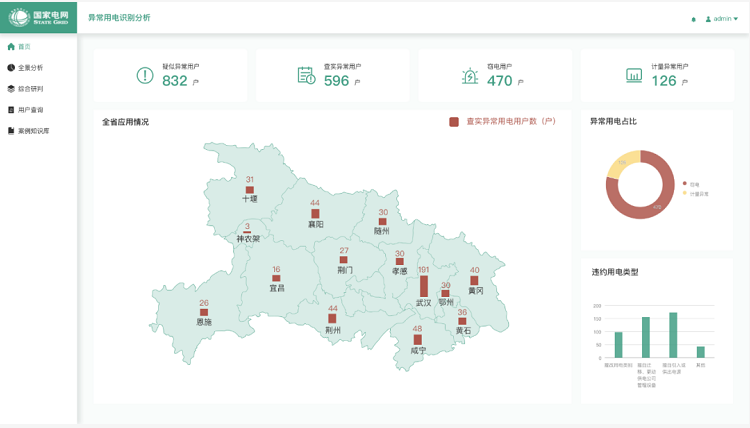
Task: Click the 全景分析 pie icon in sidebar
Action: coord(11,68)
